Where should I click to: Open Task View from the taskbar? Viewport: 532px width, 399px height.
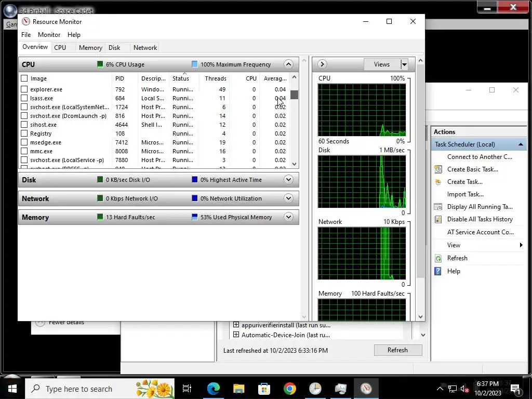[x=187, y=389]
